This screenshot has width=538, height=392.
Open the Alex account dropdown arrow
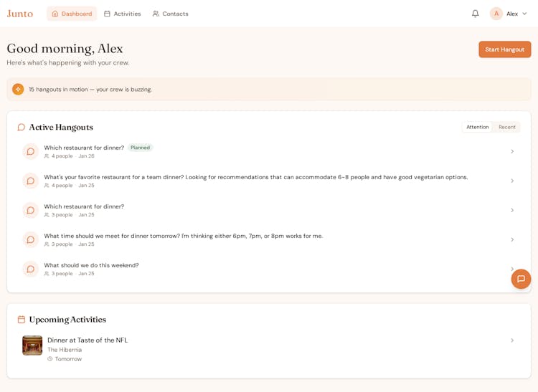(524, 14)
